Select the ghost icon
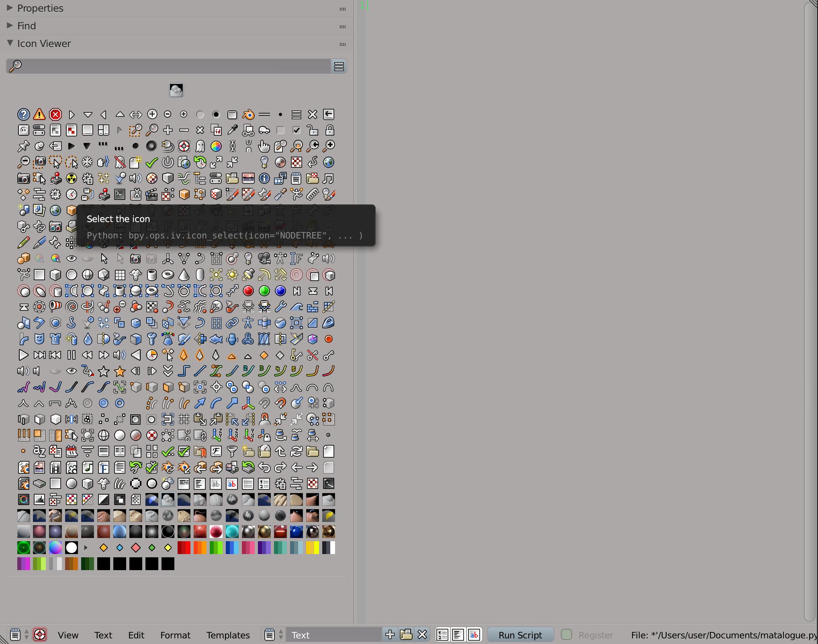The width and height of the screenshot is (818, 644). [x=200, y=146]
